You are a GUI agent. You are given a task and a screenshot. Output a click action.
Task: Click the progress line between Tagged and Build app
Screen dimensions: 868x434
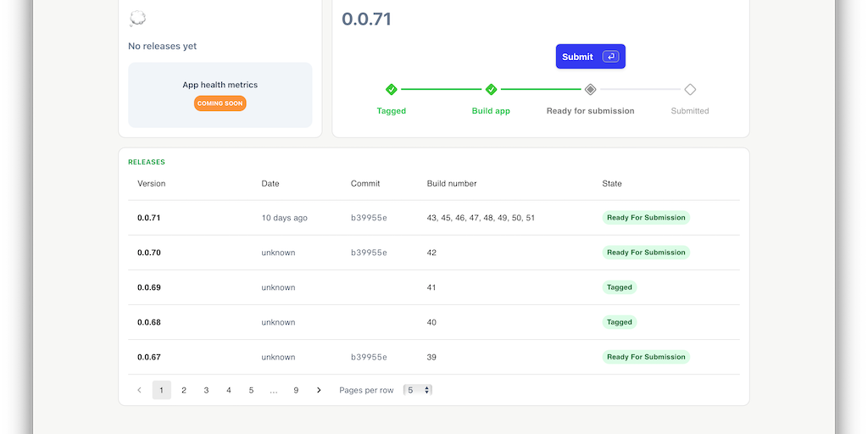tap(441, 89)
